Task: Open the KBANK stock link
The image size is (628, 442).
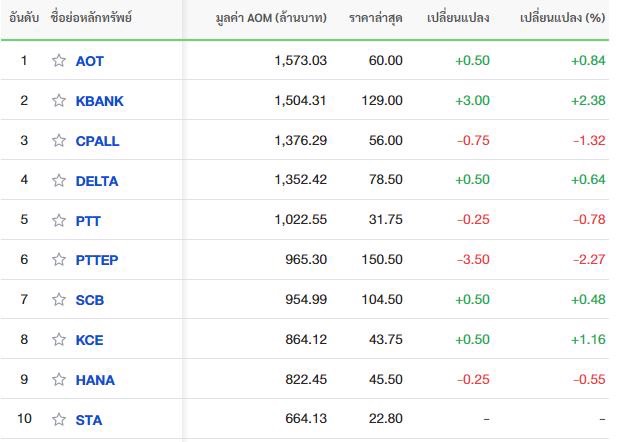Action: 100,101
